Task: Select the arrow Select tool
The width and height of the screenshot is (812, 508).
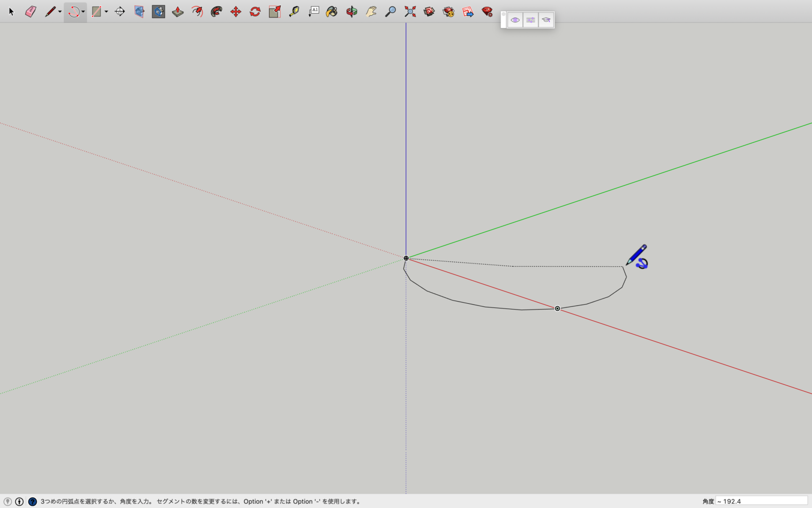Action: point(11,12)
